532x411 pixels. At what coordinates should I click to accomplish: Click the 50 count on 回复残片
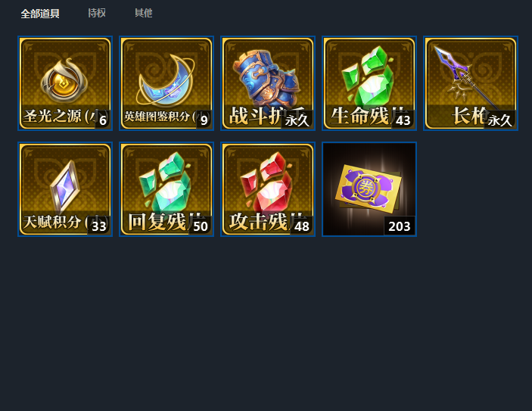tap(201, 226)
